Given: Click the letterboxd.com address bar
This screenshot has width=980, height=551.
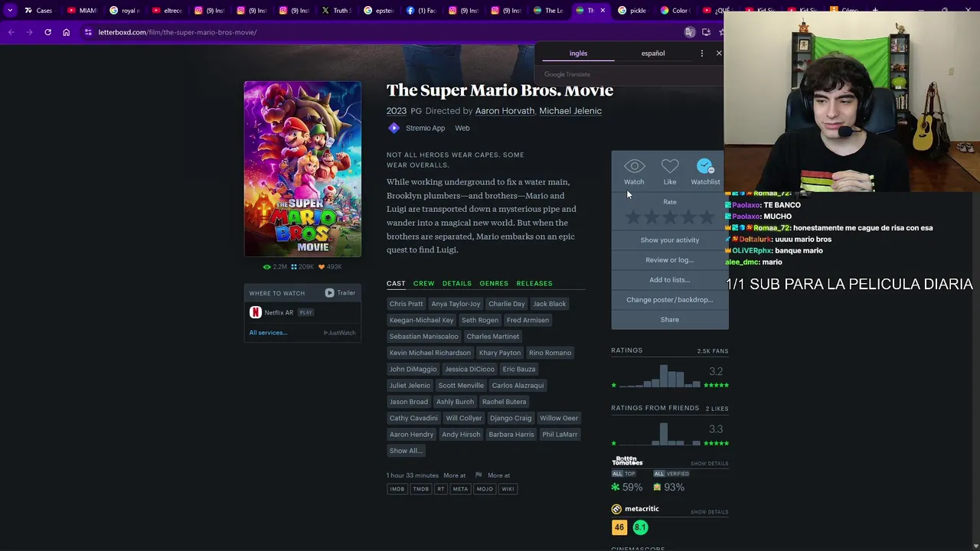Looking at the screenshot, I should click(x=383, y=32).
